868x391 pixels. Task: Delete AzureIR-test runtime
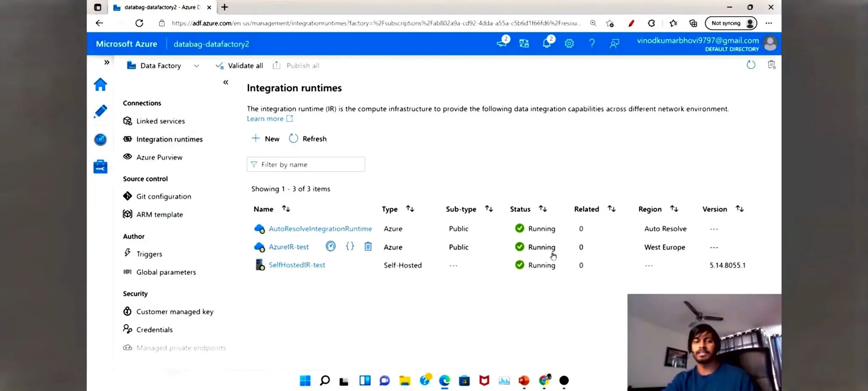[368, 246]
